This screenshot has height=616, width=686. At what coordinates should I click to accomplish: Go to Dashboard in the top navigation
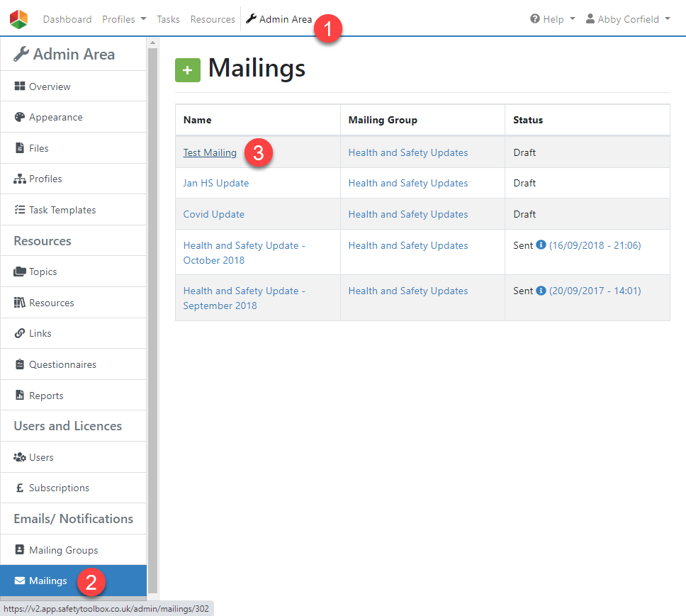[67, 19]
